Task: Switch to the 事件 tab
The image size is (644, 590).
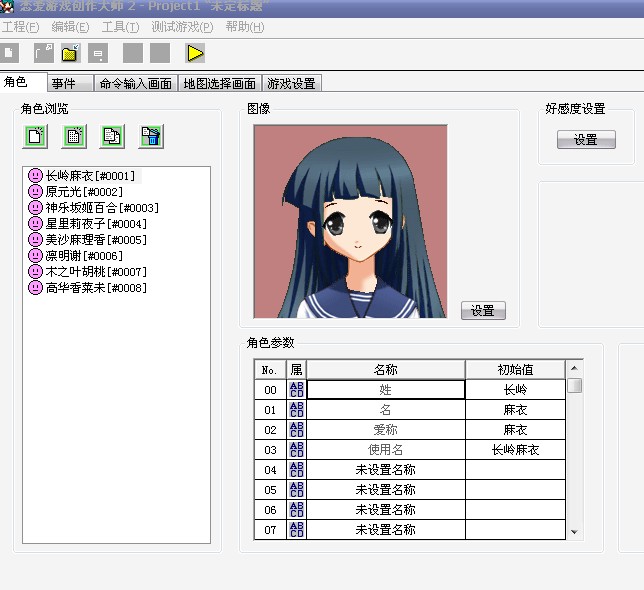Action: [x=70, y=83]
